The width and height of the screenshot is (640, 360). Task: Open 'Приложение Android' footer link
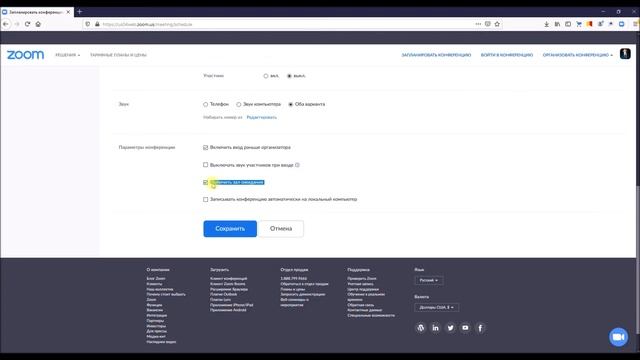pyautogui.click(x=228, y=310)
